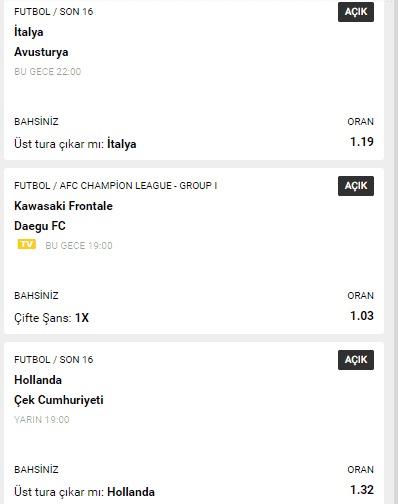Open the İtalya team name
398x504 pixels.
[29, 32]
